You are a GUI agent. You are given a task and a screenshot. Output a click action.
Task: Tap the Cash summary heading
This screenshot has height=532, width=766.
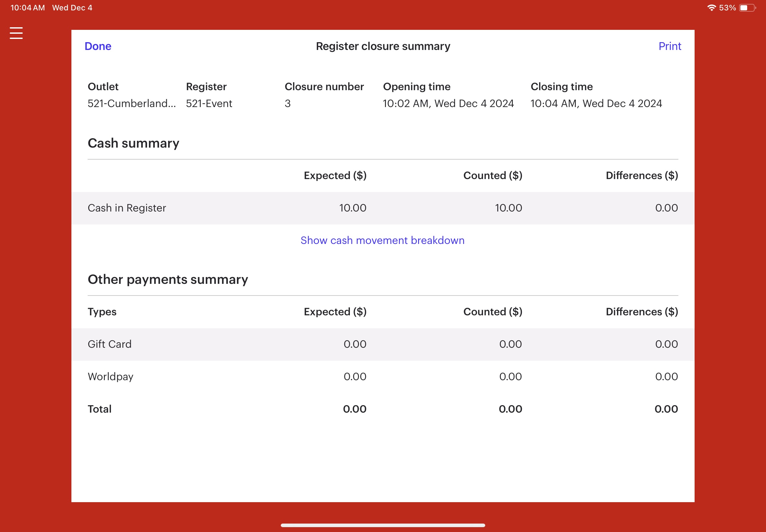click(x=133, y=143)
